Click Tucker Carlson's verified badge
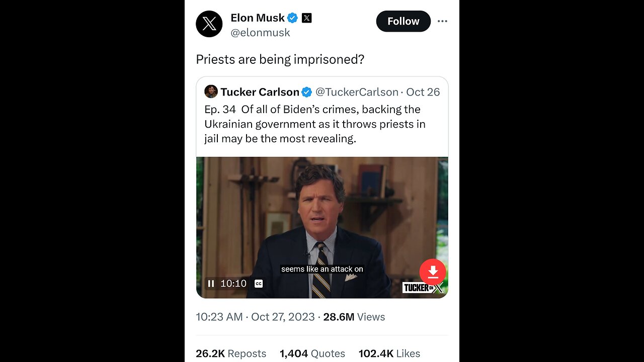The width and height of the screenshot is (644, 362). [x=307, y=92]
